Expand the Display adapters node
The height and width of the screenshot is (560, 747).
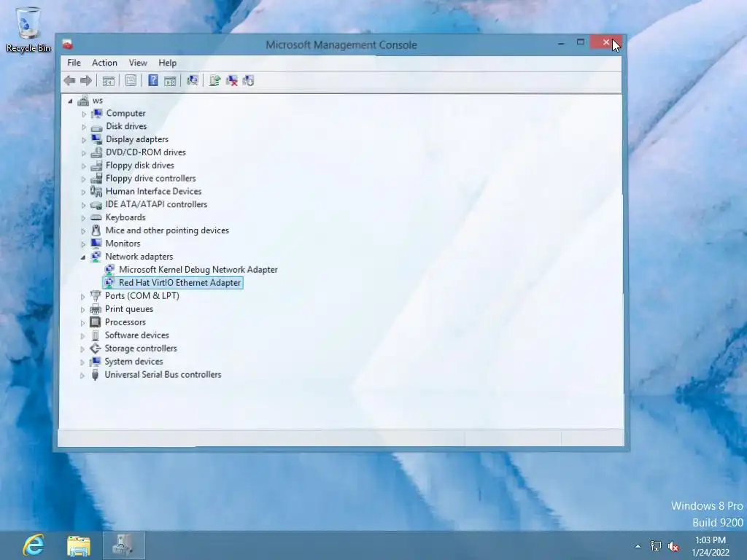click(84, 140)
